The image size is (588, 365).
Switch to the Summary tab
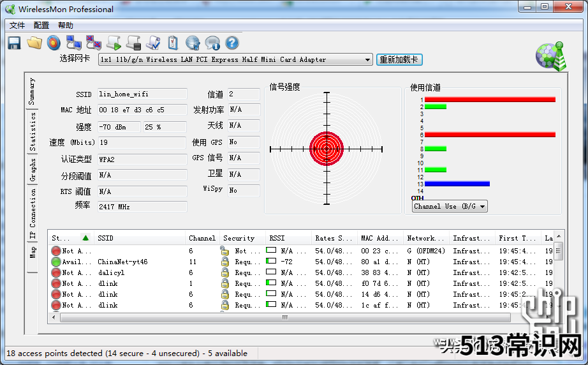click(x=32, y=91)
